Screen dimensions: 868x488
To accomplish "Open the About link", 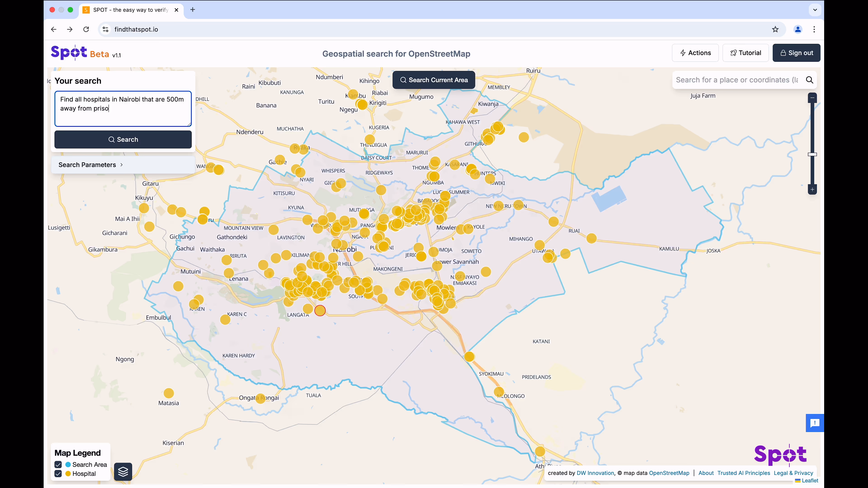I will [706, 473].
